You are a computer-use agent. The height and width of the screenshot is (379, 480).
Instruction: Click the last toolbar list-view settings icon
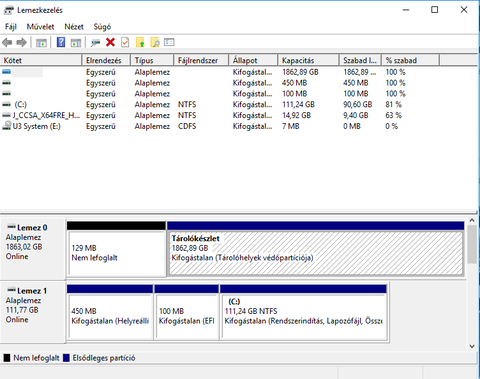pos(169,42)
